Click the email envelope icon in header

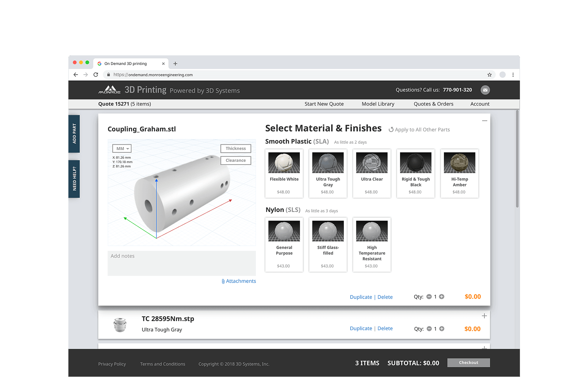pyautogui.click(x=485, y=90)
